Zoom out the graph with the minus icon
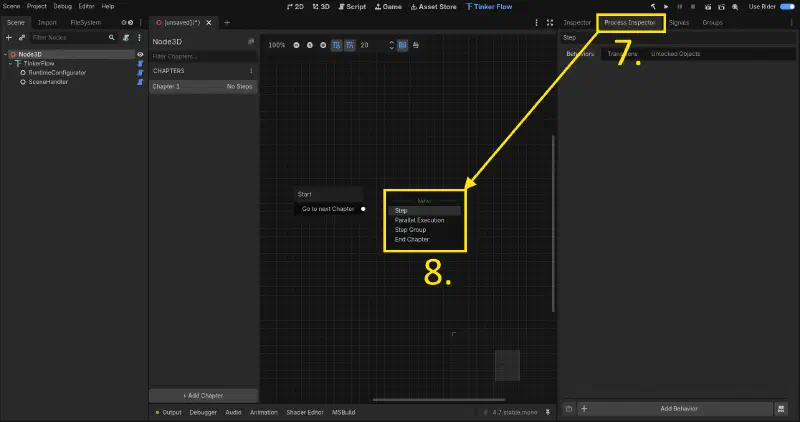Screen dimensions: 800x422 pos(296,45)
